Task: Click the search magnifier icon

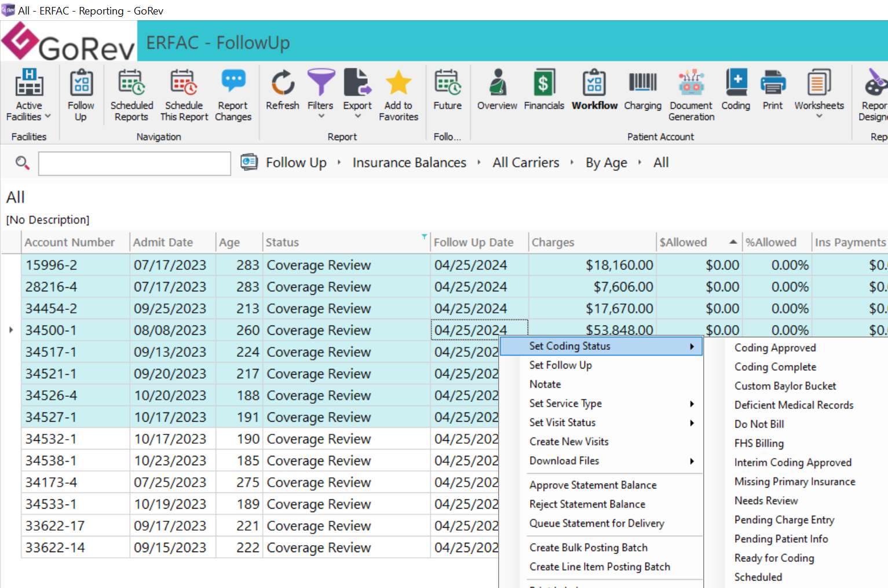Action: pos(23,163)
